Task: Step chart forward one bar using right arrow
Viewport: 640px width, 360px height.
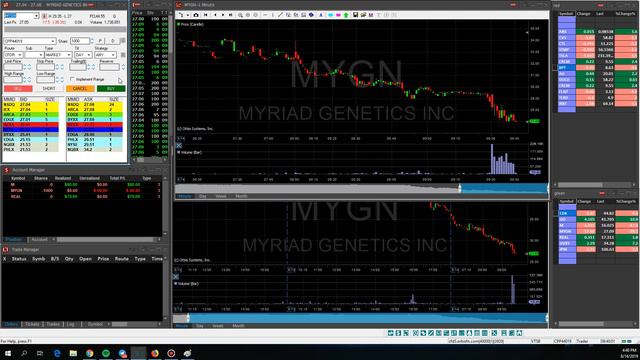Action: click(223, 15)
